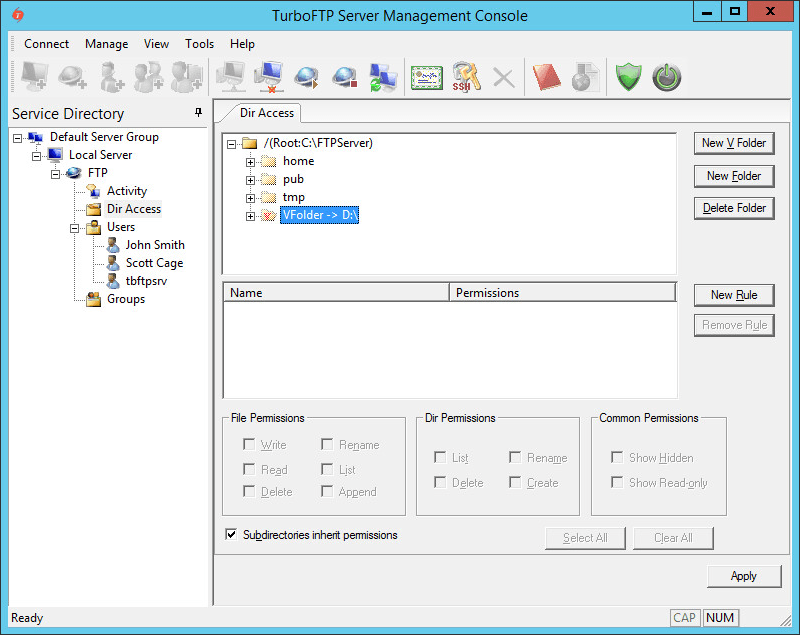The height and width of the screenshot is (635, 800).
Task: Click the green shield icon
Action: tap(628, 77)
